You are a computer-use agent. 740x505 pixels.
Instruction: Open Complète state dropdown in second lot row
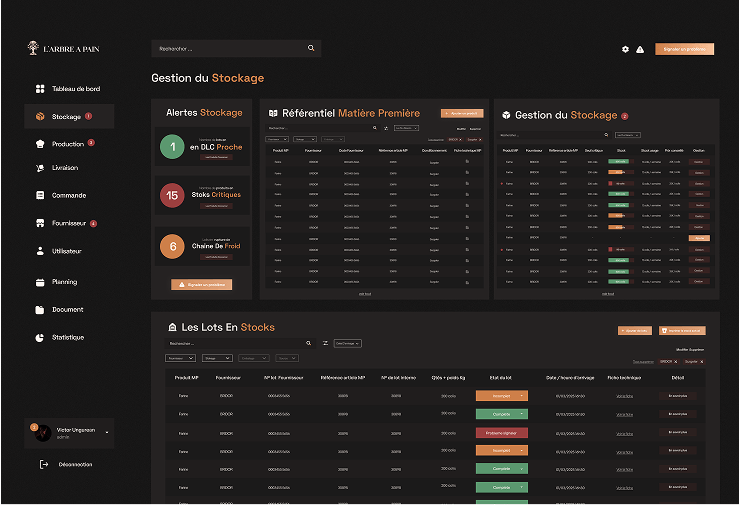[x=502, y=414]
